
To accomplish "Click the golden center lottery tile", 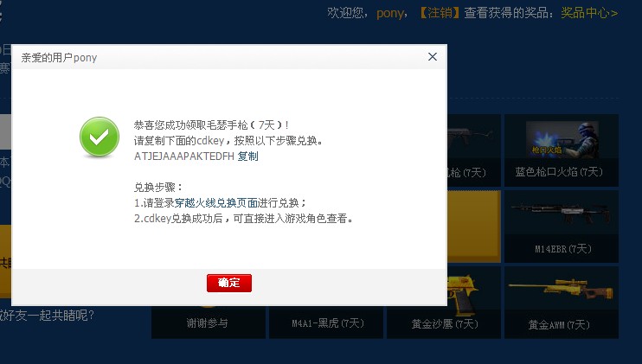I will (474, 226).
